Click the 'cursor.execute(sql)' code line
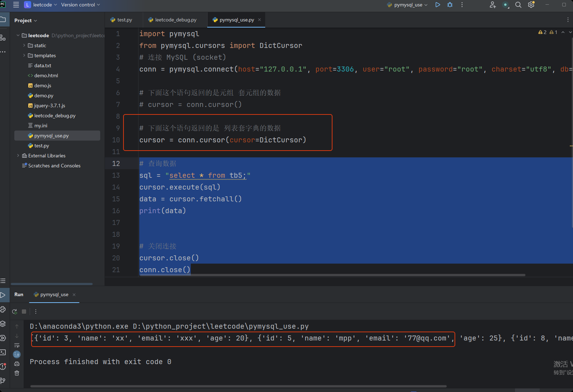This screenshot has height=392, width=573. click(x=180, y=187)
